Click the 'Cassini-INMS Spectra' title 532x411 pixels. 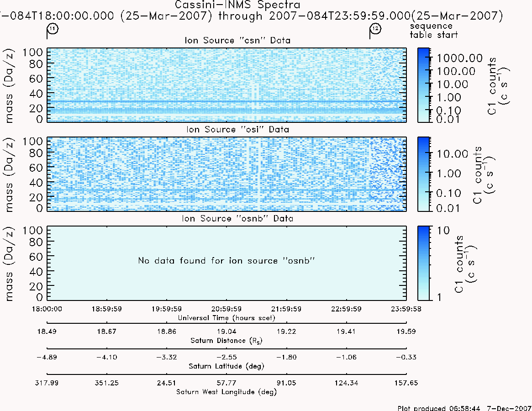[x=237, y=5]
